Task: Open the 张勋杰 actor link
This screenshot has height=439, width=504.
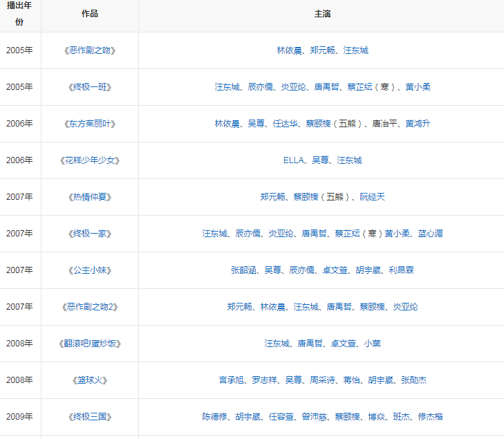Action: pyautogui.click(x=413, y=380)
